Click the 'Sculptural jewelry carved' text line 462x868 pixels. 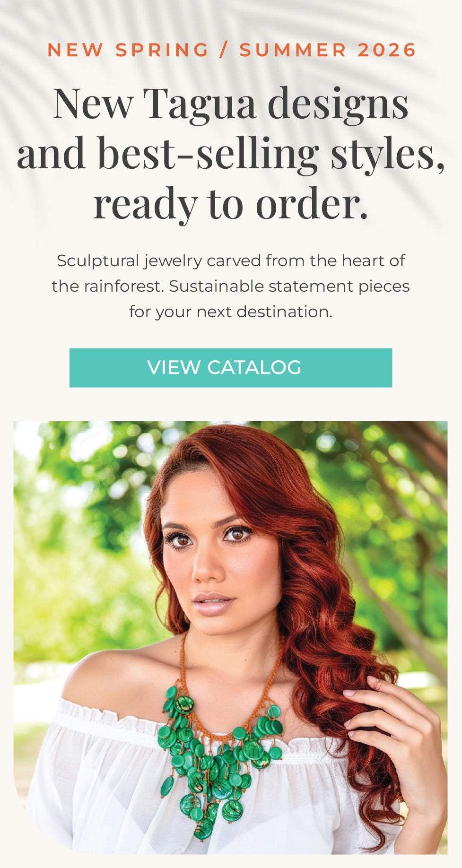[230, 260]
